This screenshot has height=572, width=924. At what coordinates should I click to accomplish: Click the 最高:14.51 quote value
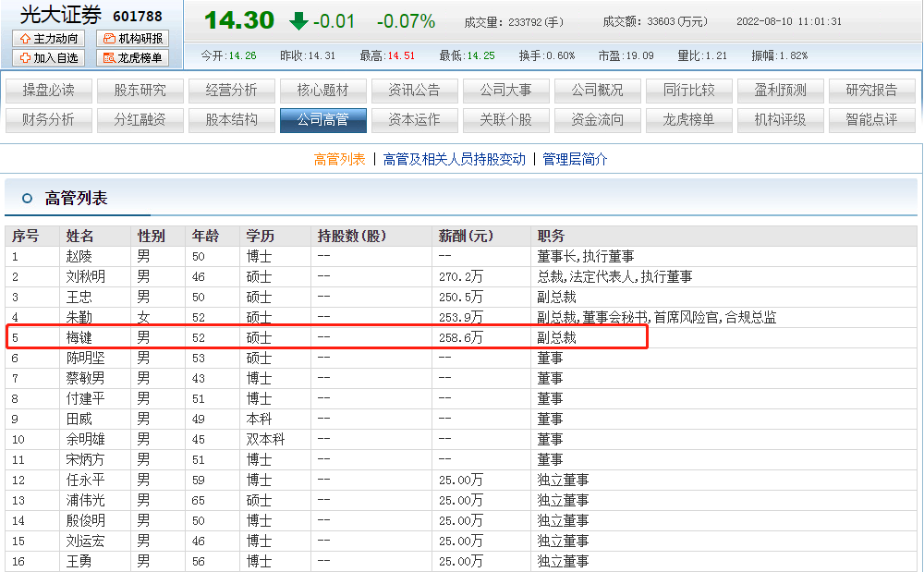click(388, 56)
